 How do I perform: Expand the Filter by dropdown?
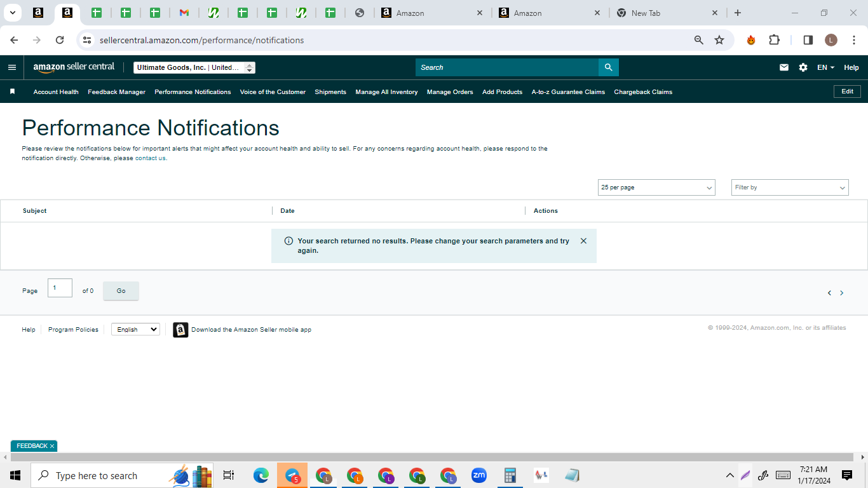[790, 187]
